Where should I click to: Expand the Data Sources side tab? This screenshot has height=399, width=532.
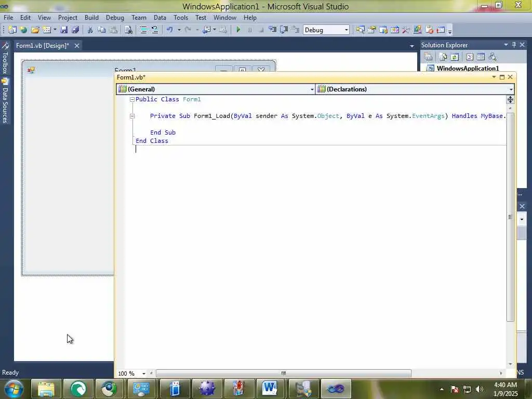5,101
